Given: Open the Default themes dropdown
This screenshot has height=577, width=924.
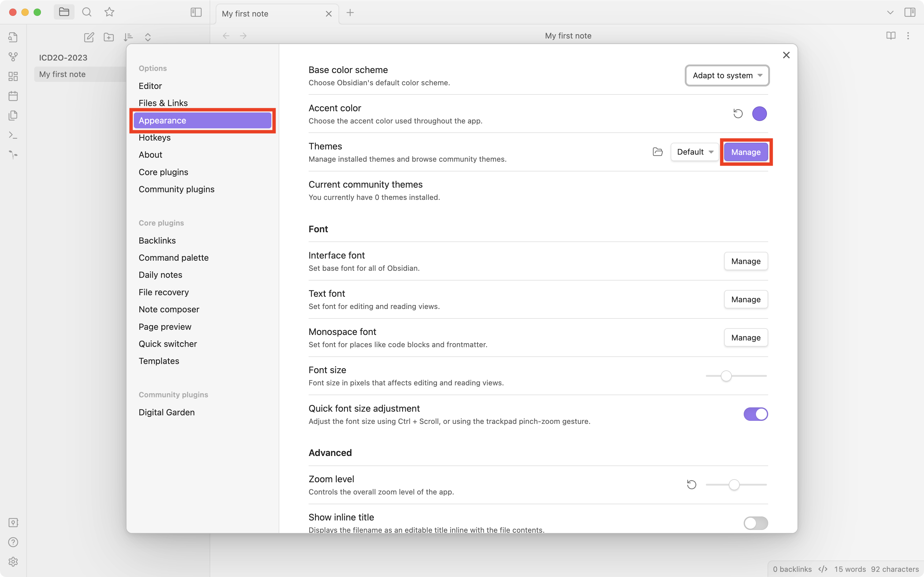Looking at the screenshot, I should click(x=695, y=152).
